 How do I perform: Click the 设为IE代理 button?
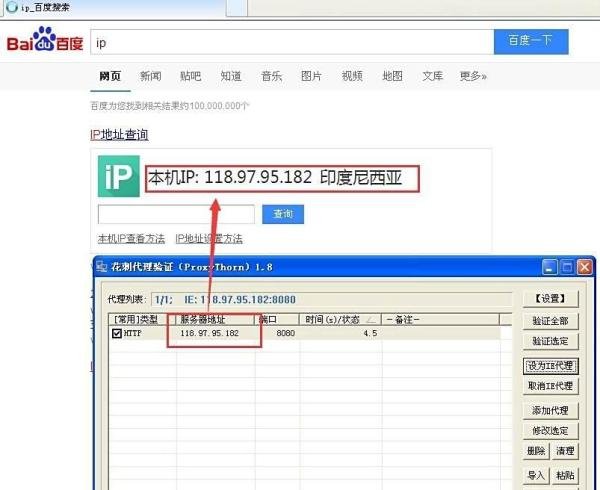coord(551,366)
